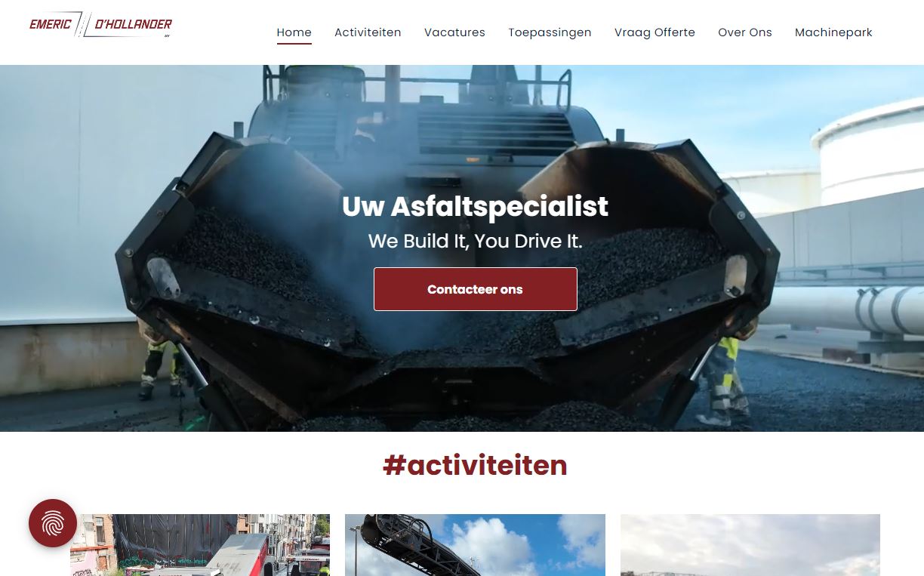
Task: Click the Uw Asfaltspecialist headline
Action: 475,206
